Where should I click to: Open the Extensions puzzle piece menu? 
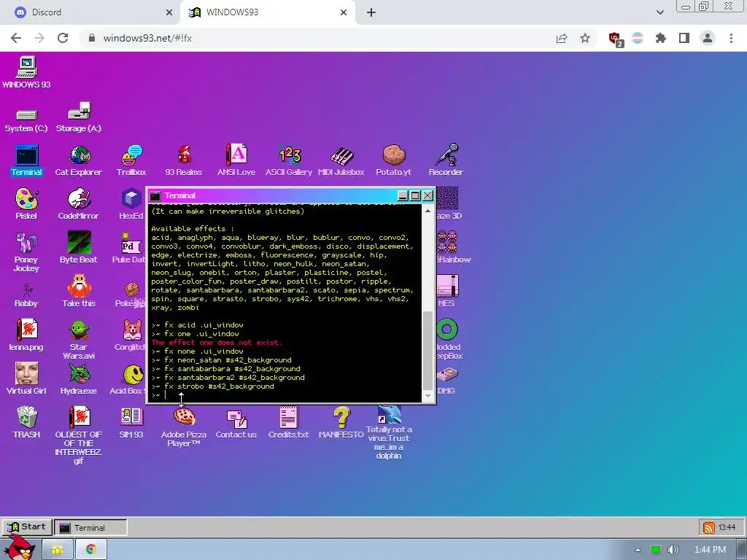[x=661, y=38]
